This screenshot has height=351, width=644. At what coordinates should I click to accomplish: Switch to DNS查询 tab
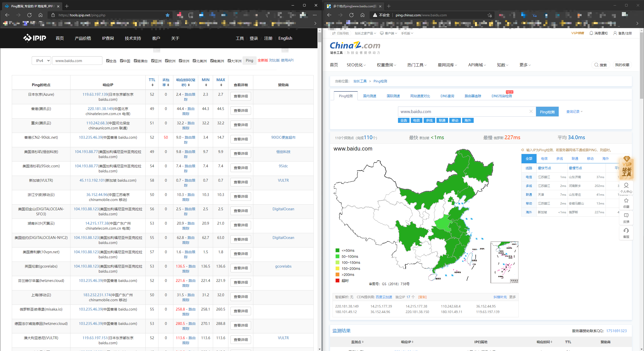(x=447, y=96)
